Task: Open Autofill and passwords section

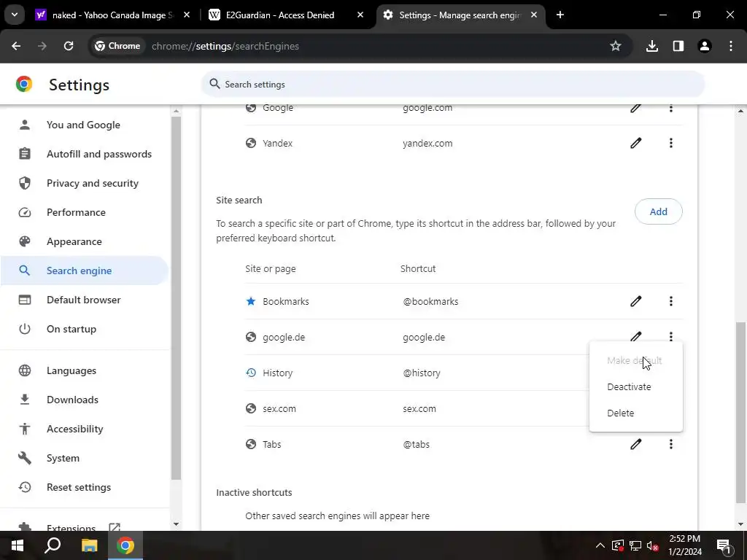Action: [84, 154]
